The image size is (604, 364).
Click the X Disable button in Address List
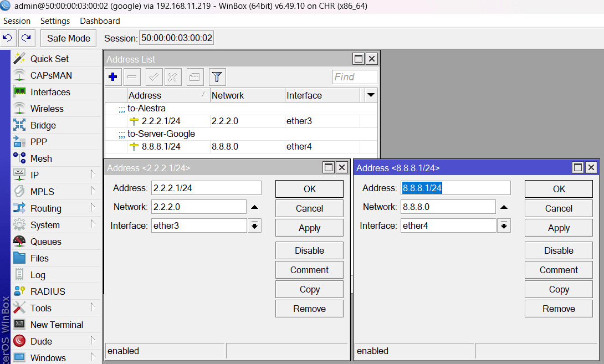point(172,76)
